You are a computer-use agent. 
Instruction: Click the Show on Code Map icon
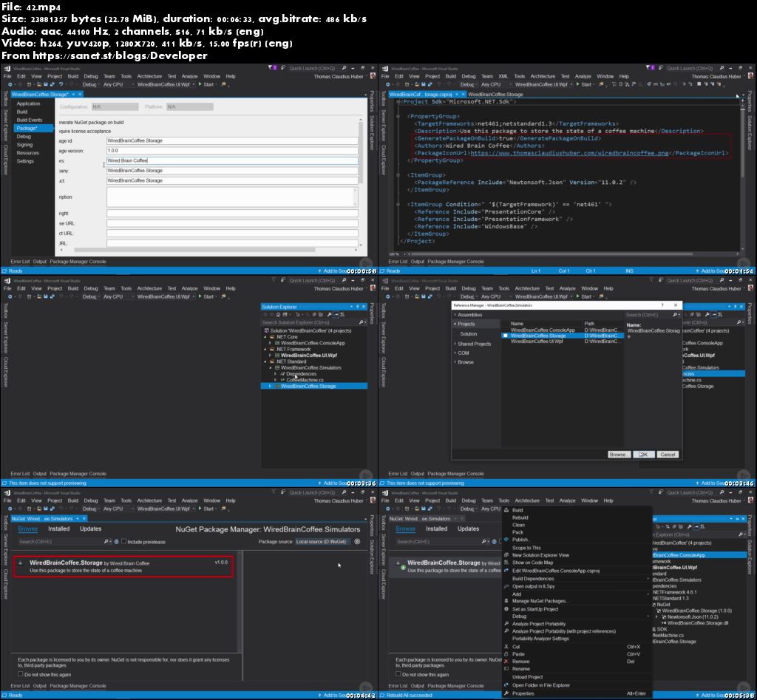[506, 563]
